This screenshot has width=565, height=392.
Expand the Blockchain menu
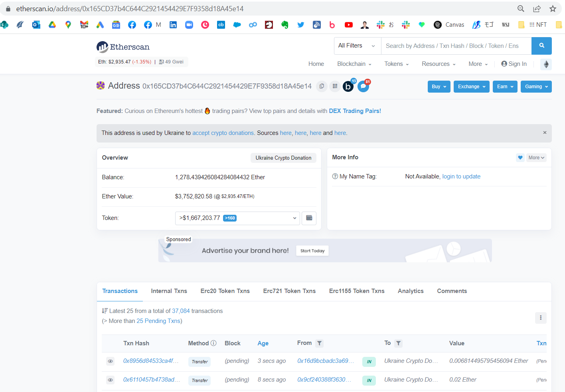(354, 64)
